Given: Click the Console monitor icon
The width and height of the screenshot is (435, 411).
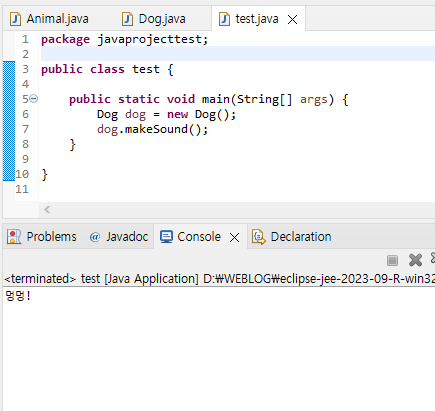Looking at the screenshot, I should 166,237.
